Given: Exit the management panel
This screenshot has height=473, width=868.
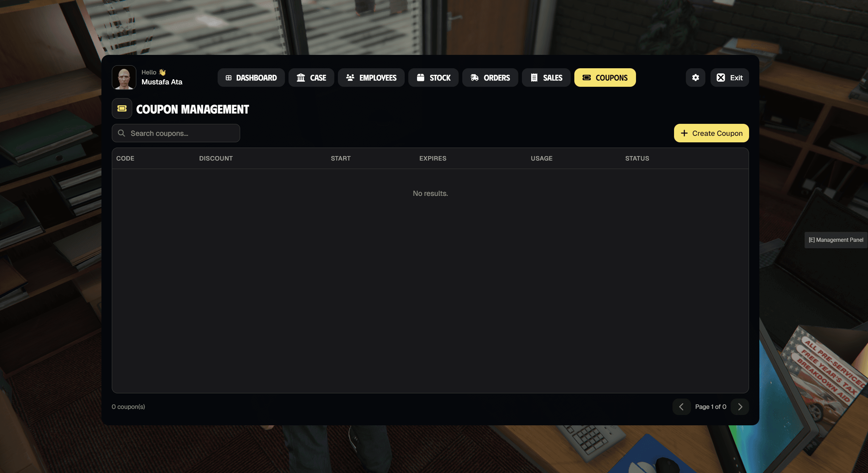Looking at the screenshot, I should click(730, 78).
